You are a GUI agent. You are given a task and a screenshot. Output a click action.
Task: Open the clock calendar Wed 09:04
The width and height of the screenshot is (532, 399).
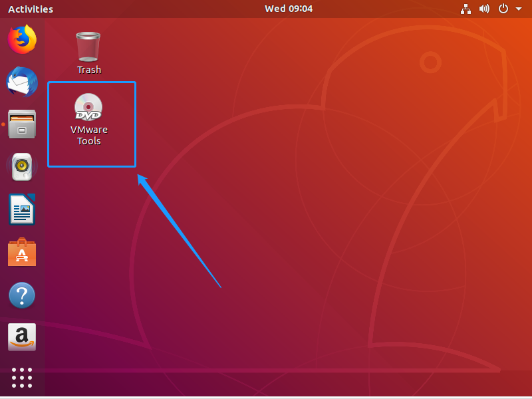(x=289, y=9)
